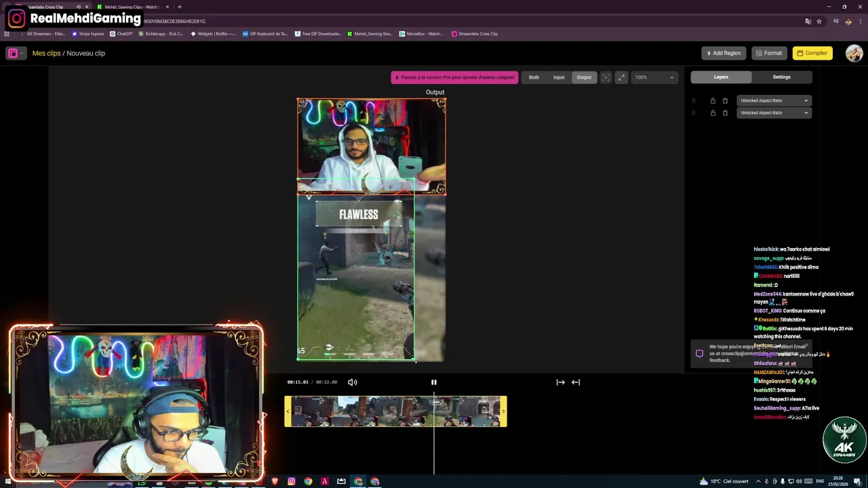This screenshot has height=488, width=868.
Task: Click the yellow Compiler button
Action: coord(812,53)
